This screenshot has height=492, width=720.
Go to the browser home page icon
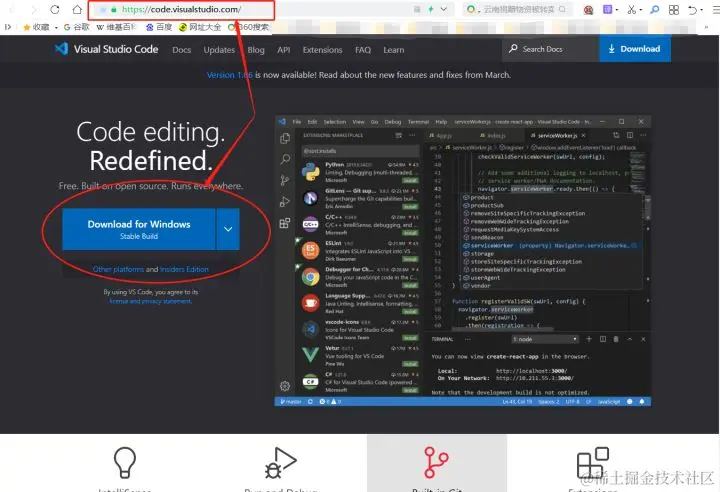(x=77, y=9)
